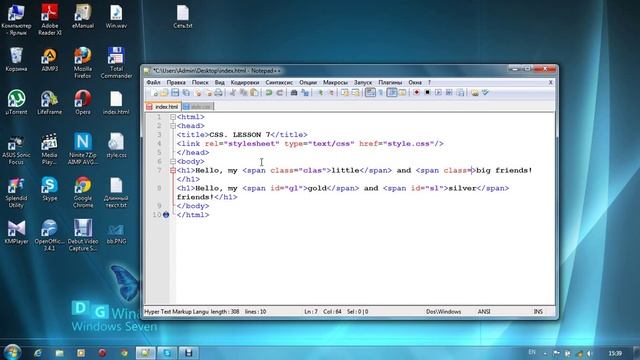Image resolution: width=640 pixels, height=360 pixels.
Task: Undo with the green arrow icon
Action: pos(269,93)
